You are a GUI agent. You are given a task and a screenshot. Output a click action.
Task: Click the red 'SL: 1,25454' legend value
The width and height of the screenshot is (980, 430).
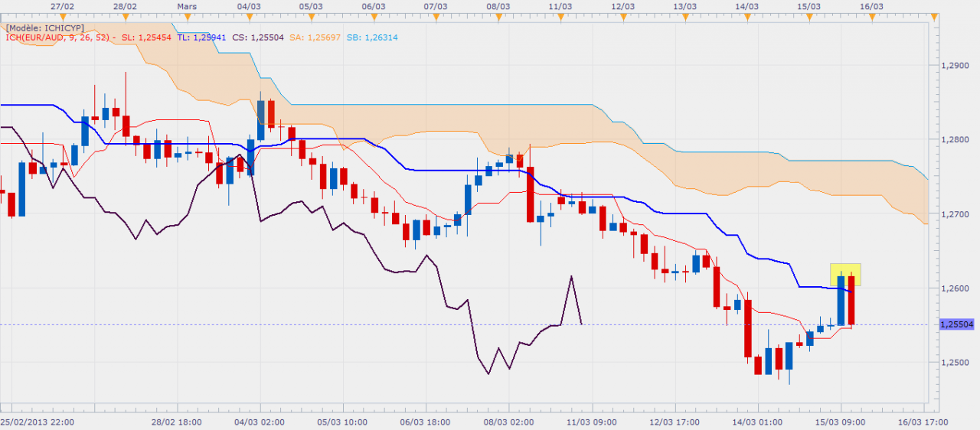146,37
